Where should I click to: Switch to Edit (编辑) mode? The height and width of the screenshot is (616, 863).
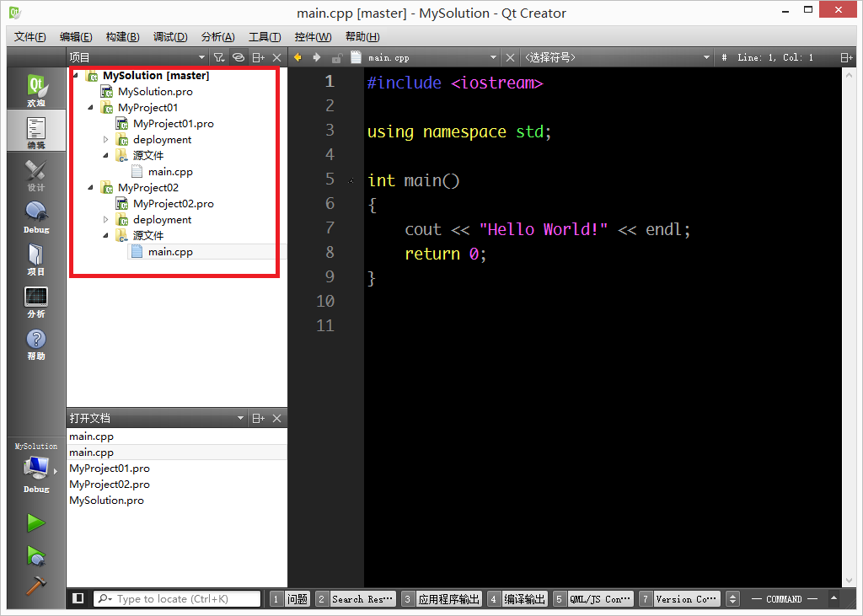coord(36,131)
